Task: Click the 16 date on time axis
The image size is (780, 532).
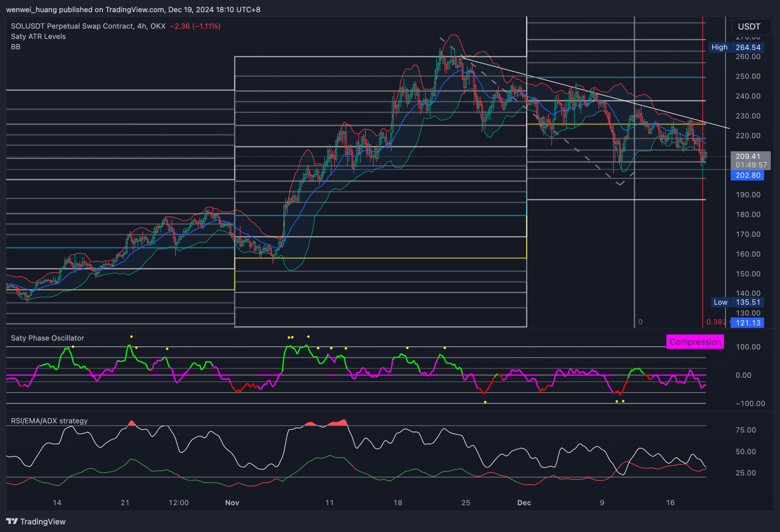Action: pyautogui.click(x=670, y=503)
